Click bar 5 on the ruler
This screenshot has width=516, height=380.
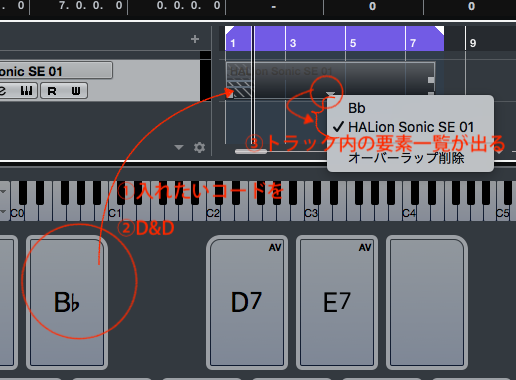tap(353, 43)
